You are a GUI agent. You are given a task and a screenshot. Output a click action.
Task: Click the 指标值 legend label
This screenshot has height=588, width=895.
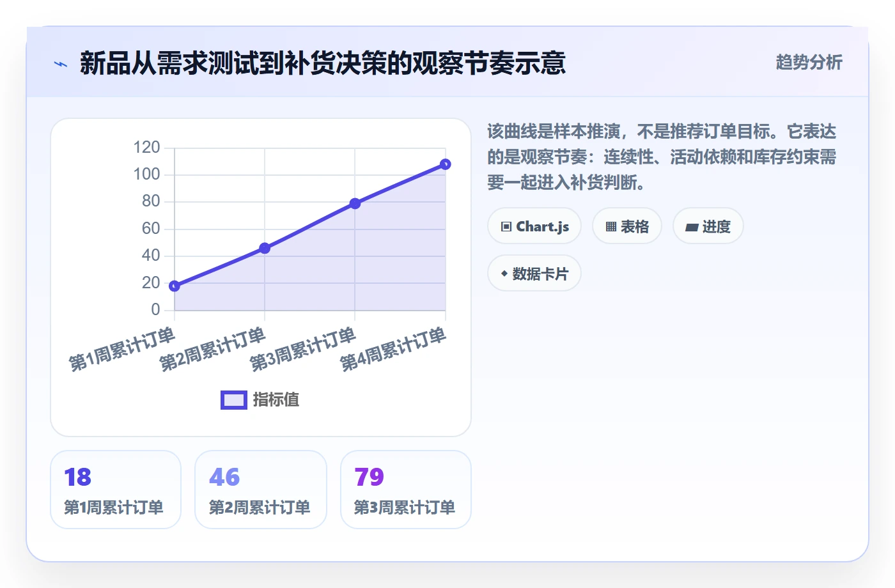(x=276, y=400)
